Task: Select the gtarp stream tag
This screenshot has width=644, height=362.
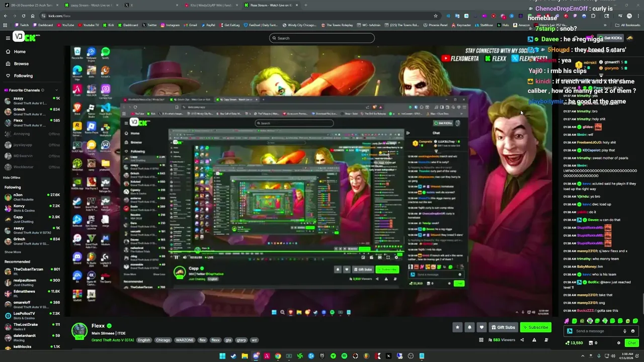Action: (x=242, y=340)
